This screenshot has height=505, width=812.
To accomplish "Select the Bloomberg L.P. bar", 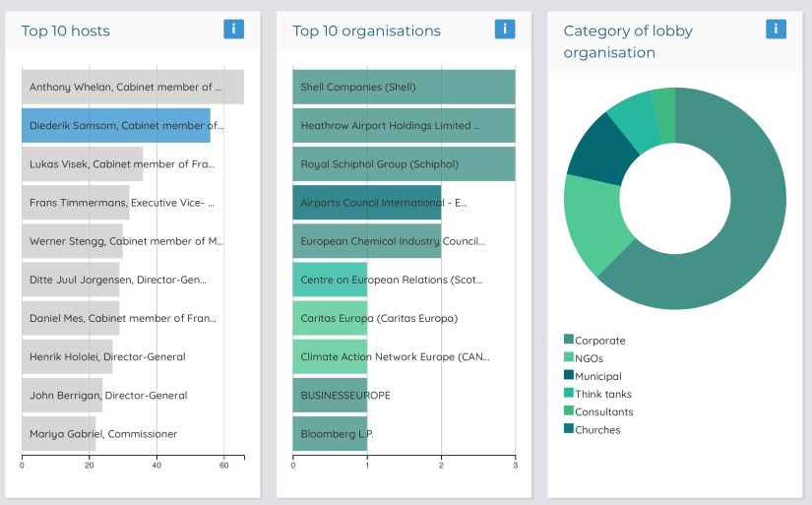I will click(x=330, y=433).
